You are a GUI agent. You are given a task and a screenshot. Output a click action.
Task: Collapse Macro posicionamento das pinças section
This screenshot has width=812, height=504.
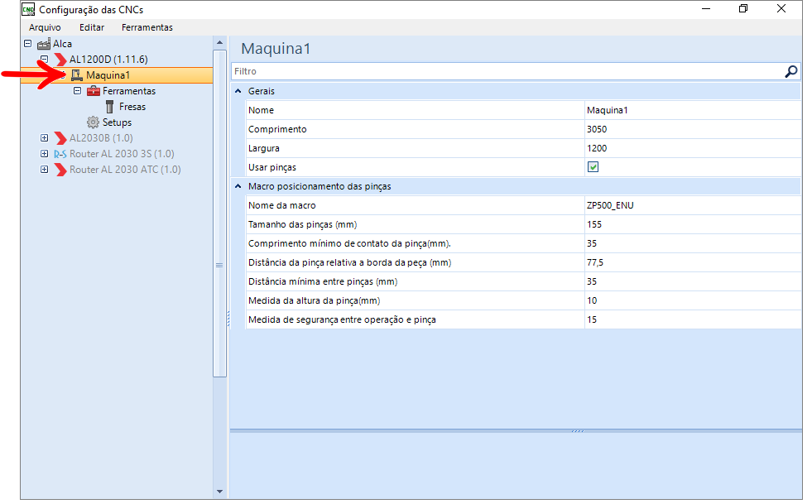click(x=238, y=186)
